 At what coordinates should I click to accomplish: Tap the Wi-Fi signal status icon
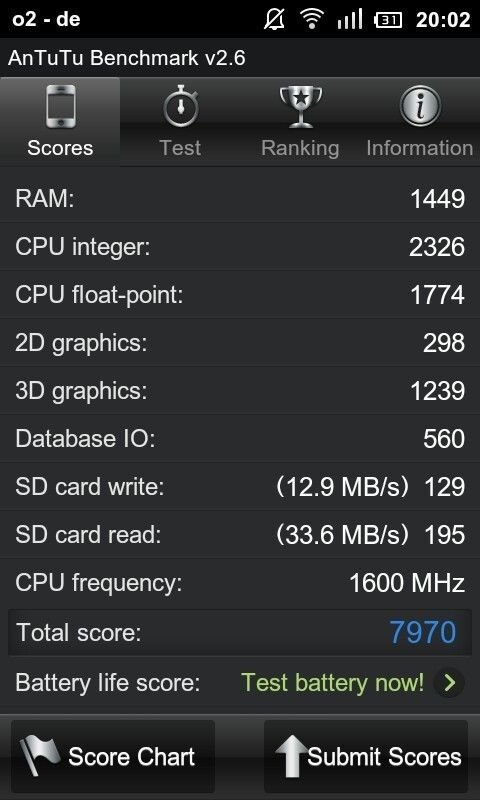(x=311, y=19)
